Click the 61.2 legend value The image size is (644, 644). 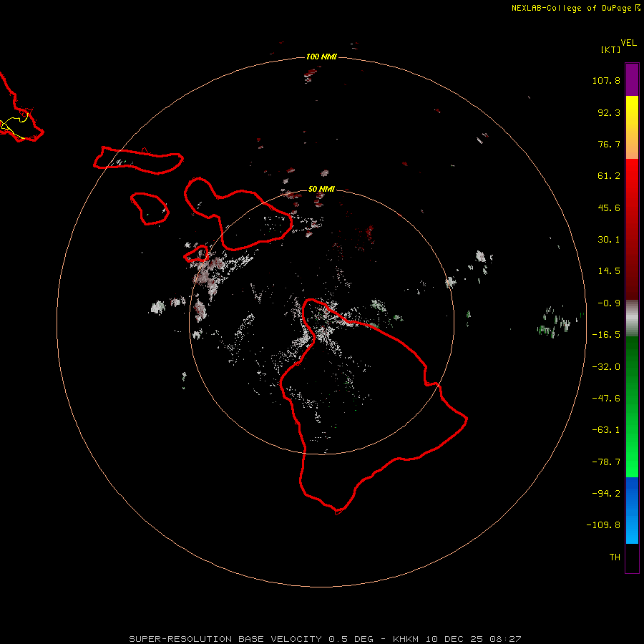[609, 176]
